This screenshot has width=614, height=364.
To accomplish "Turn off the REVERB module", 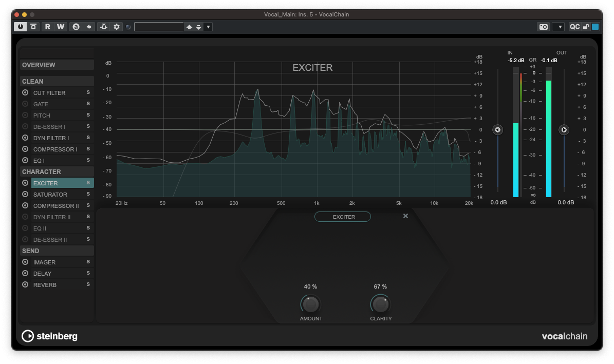I will pos(25,285).
